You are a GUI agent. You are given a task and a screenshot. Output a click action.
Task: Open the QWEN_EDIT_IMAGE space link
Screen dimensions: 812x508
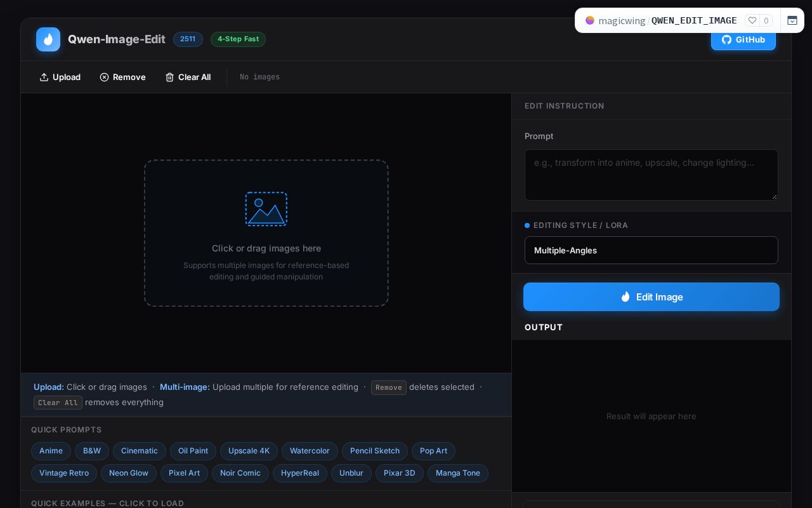694,20
